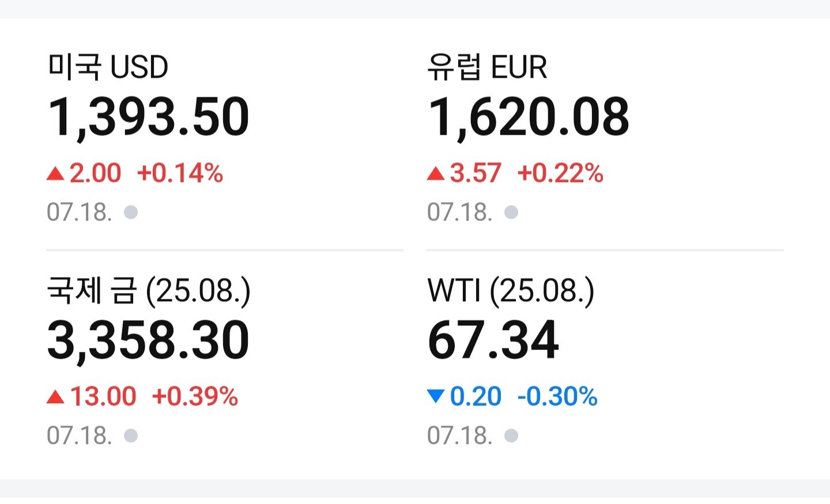
Task: Open the 유럽 EUR exchange rate title
Action: (487, 67)
